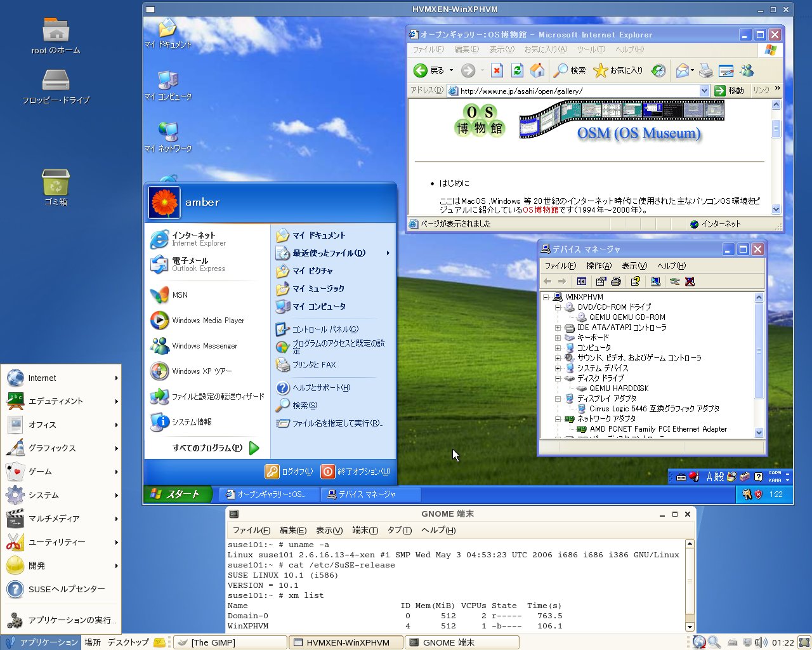Image resolution: width=812 pixels, height=650 pixels.
Task: Refresh page in Internet Explorer
Action: [518, 70]
